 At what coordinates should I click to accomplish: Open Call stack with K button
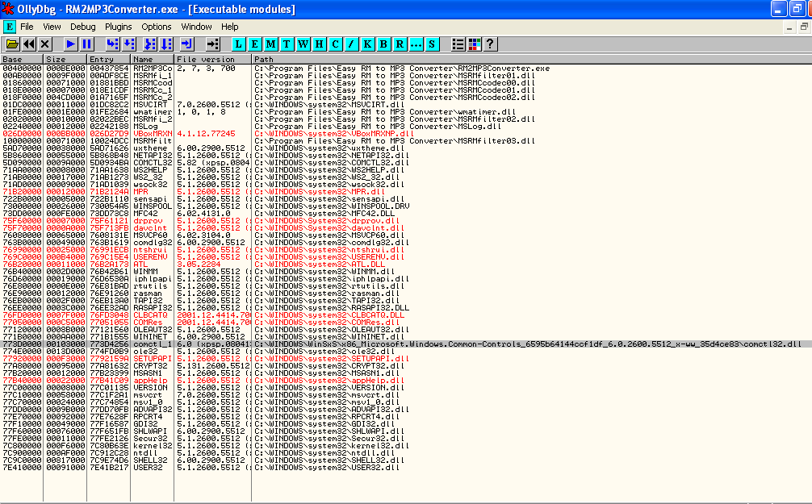[x=367, y=44]
